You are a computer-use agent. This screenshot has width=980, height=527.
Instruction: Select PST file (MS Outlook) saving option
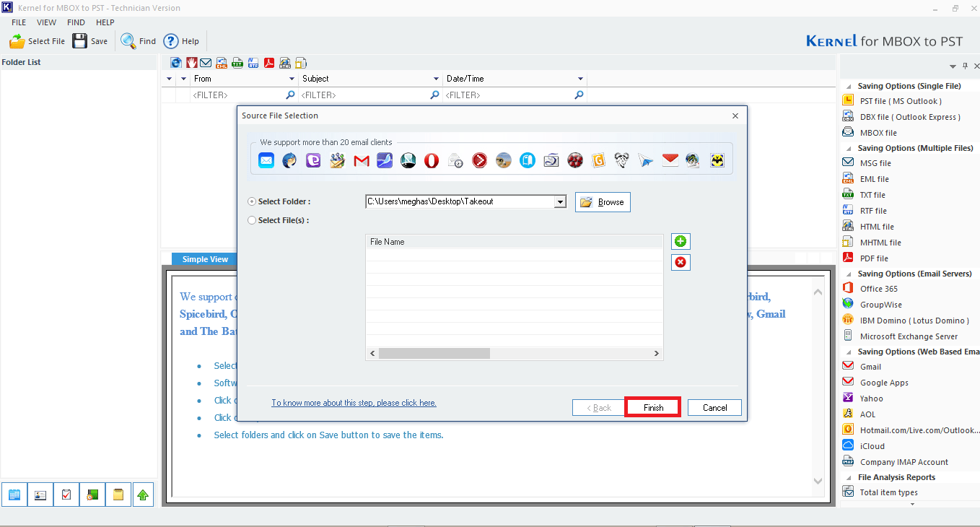coord(892,101)
